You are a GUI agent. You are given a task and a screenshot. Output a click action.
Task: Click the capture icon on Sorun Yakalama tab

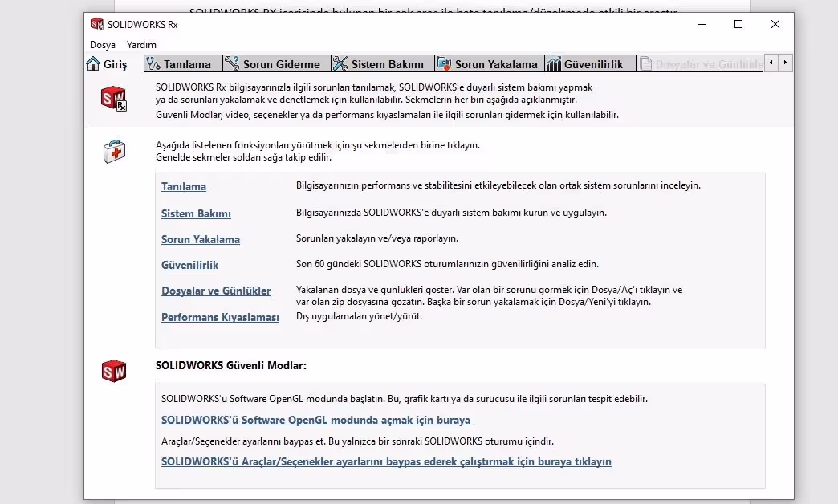click(444, 63)
